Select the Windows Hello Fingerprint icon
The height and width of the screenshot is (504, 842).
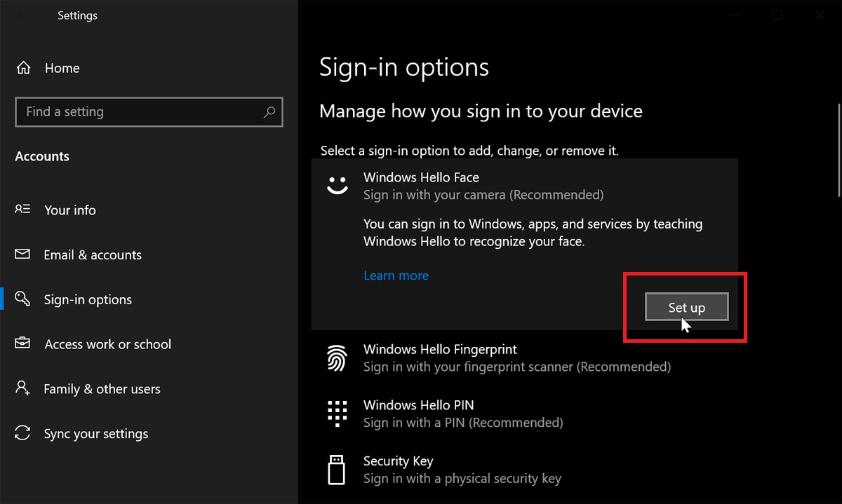(x=338, y=357)
